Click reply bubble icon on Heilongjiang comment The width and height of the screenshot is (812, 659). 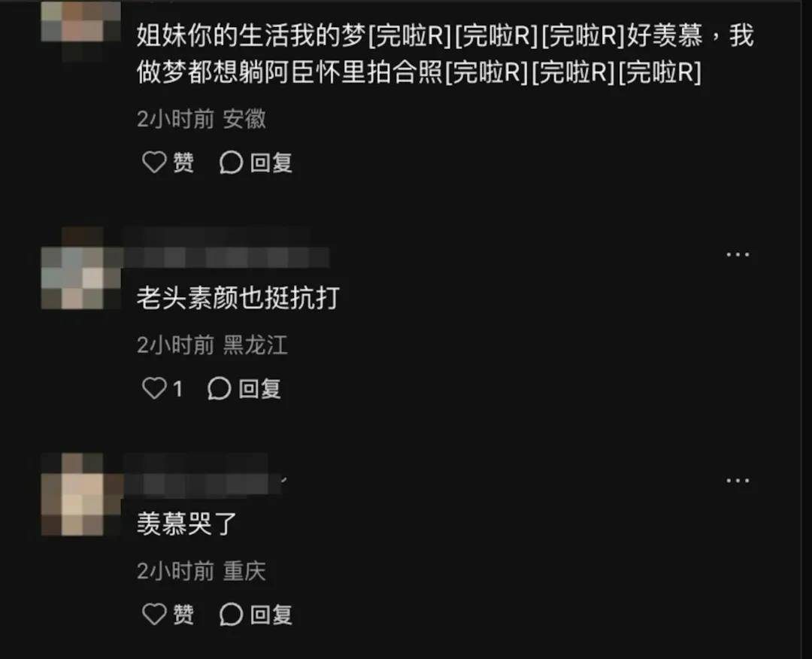click(219, 388)
